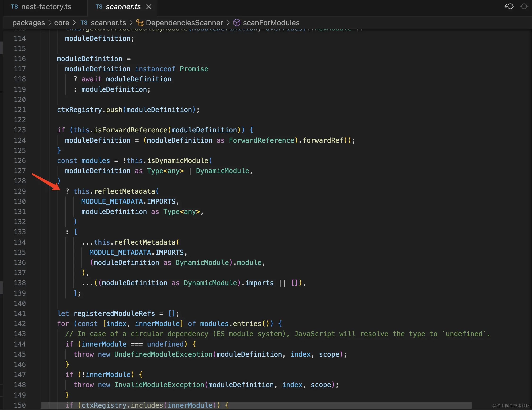Click the TS file icon in breadcrumb
Screen dimensions: 532x410
pyautogui.click(x=84, y=23)
